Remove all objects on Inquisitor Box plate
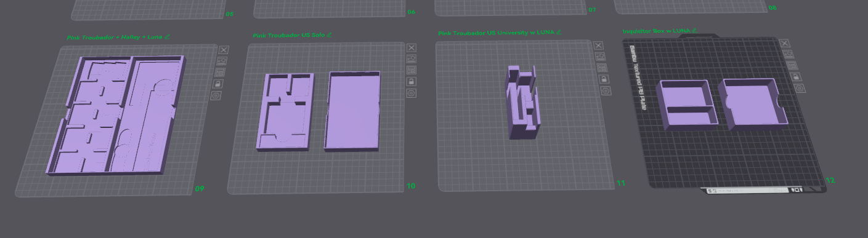 (x=784, y=43)
